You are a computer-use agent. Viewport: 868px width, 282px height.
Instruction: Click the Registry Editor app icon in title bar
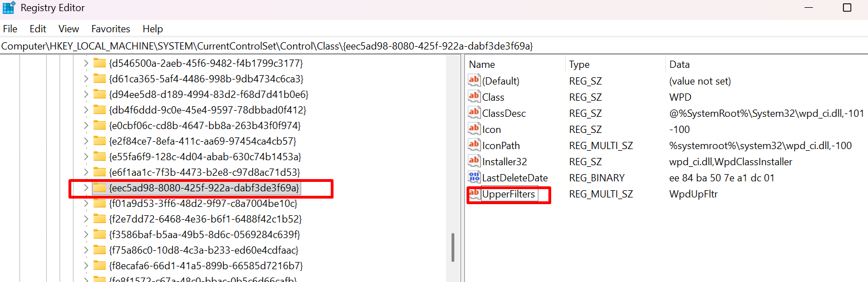click(x=9, y=8)
